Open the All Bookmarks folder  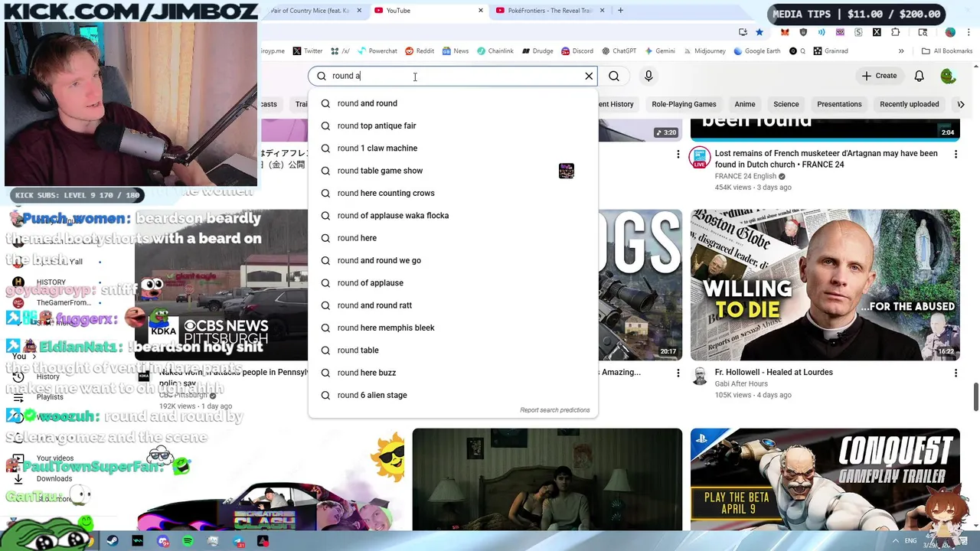coord(947,51)
